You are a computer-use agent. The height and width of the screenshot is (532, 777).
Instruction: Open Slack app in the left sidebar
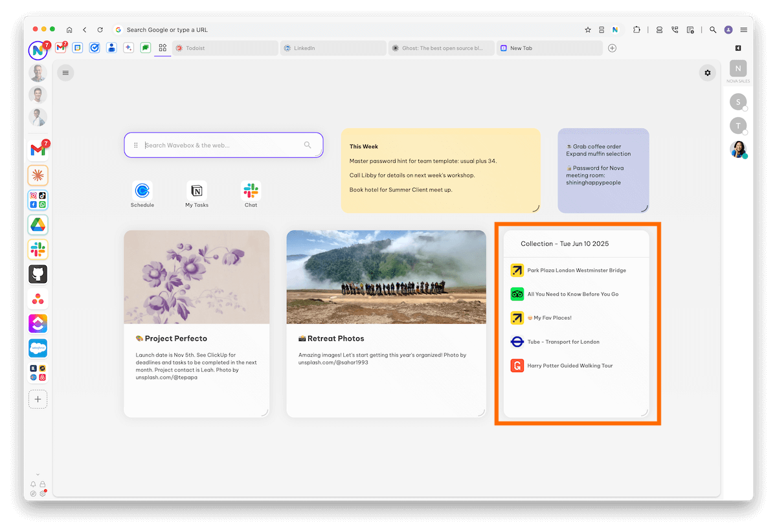(x=38, y=249)
